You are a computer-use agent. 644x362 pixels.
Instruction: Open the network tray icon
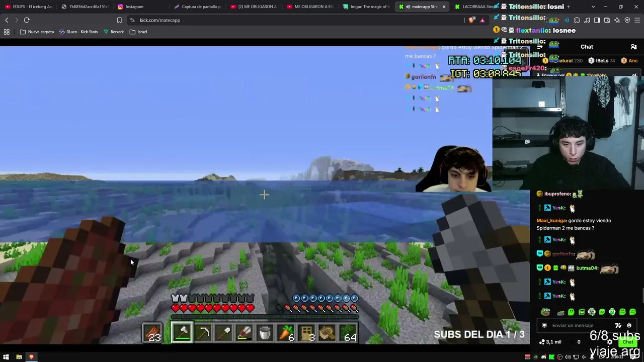pos(576,357)
